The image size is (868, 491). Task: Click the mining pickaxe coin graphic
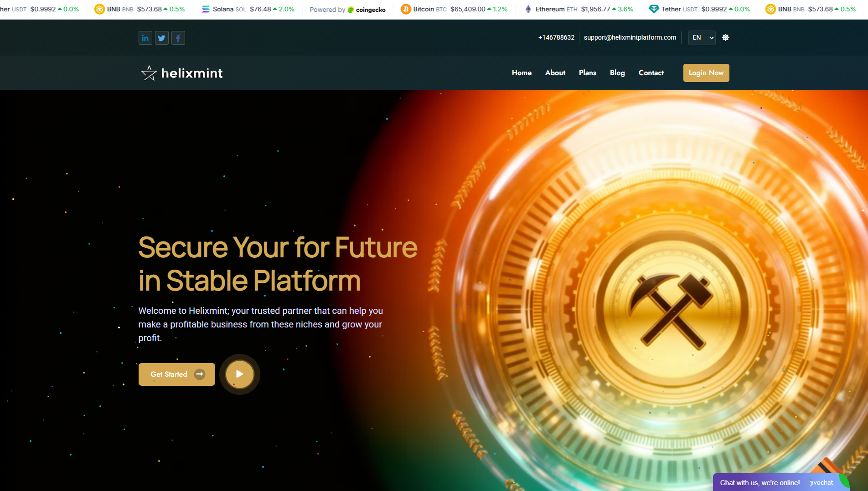(672, 310)
